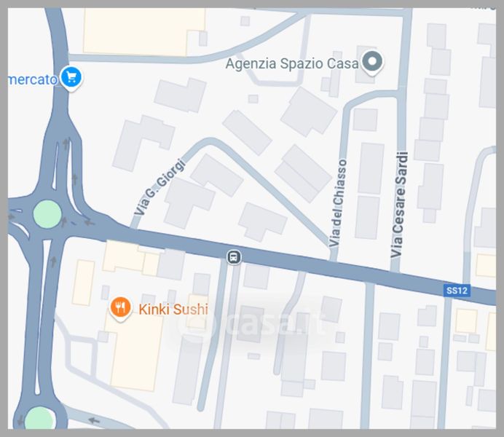Viewport: 504px width, 437px height.
Task: Open the Kinki Sushi restaurant marker
Action: point(120,308)
